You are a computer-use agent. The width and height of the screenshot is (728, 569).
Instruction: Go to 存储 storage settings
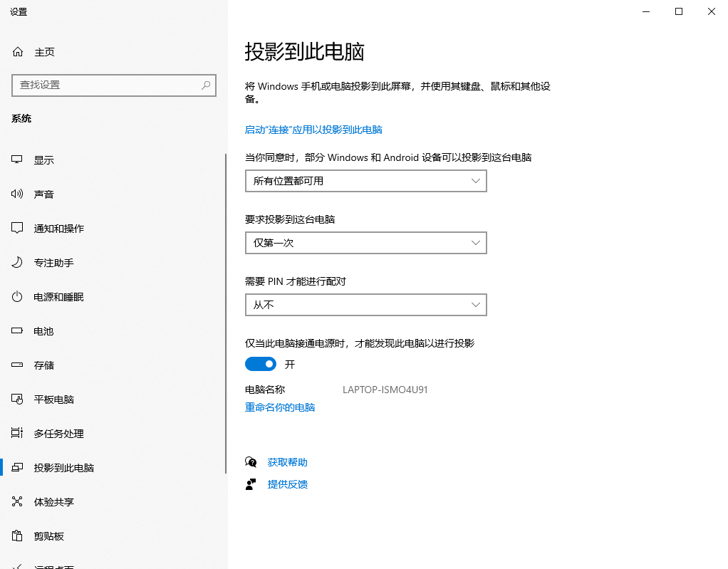pyautogui.click(x=44, y=365)
